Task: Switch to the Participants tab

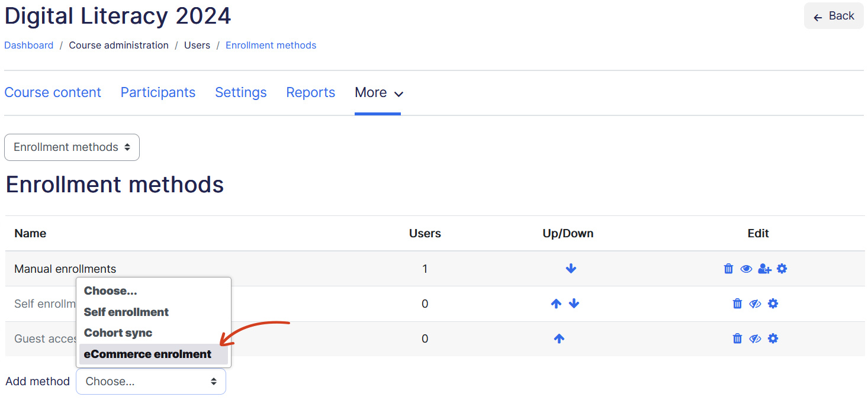Action: 157,93
